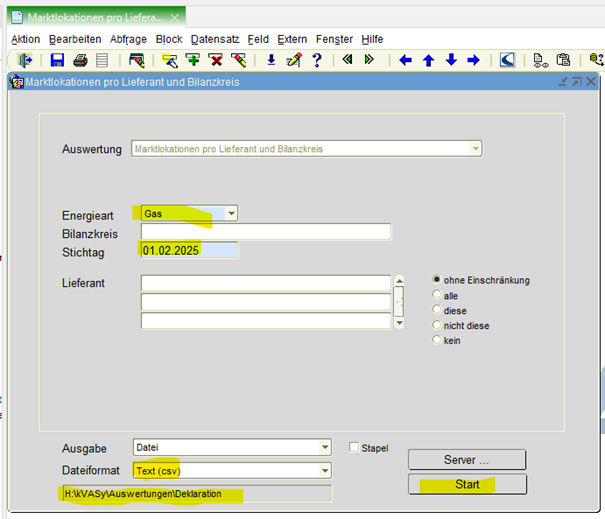Screen dimensions: 605x519
Task: Open the Hilfe menu
Action: point(372,39)
